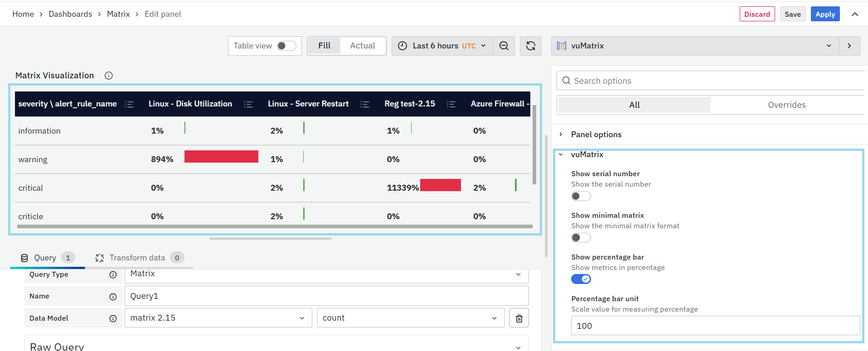Enable the Table view switch

pos(286,46)
